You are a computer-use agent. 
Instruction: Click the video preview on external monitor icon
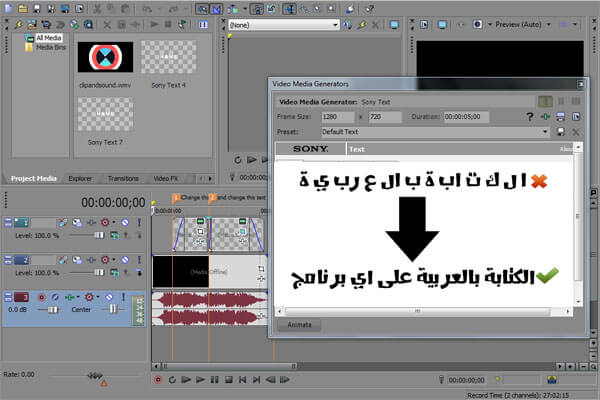coord(442,24)
